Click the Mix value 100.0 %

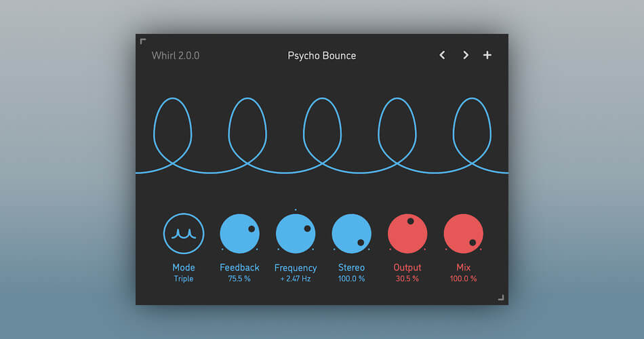tap(463, 279)
